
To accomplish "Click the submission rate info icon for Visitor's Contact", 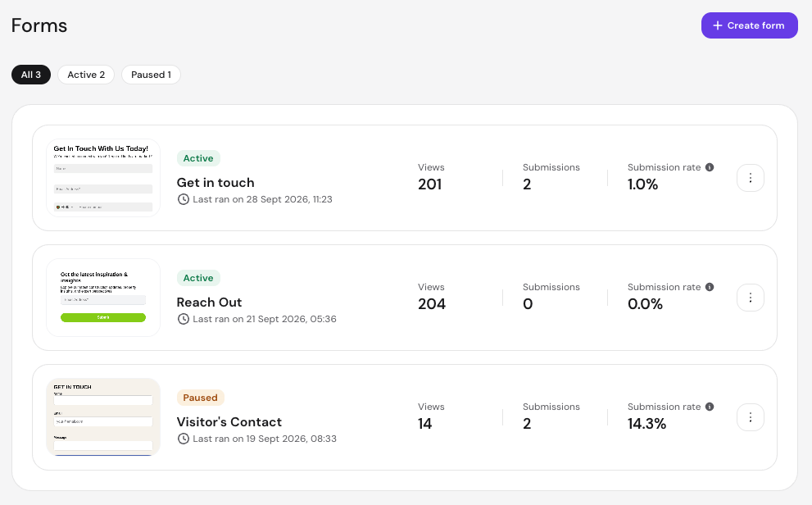I will click(710, 407).
